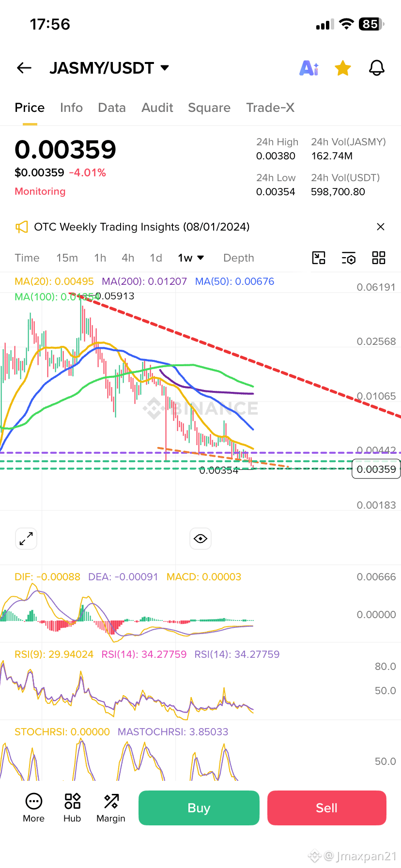Toggle the favorite star for JASMY/USDT

pyautogui.click(x=343, y=68)
